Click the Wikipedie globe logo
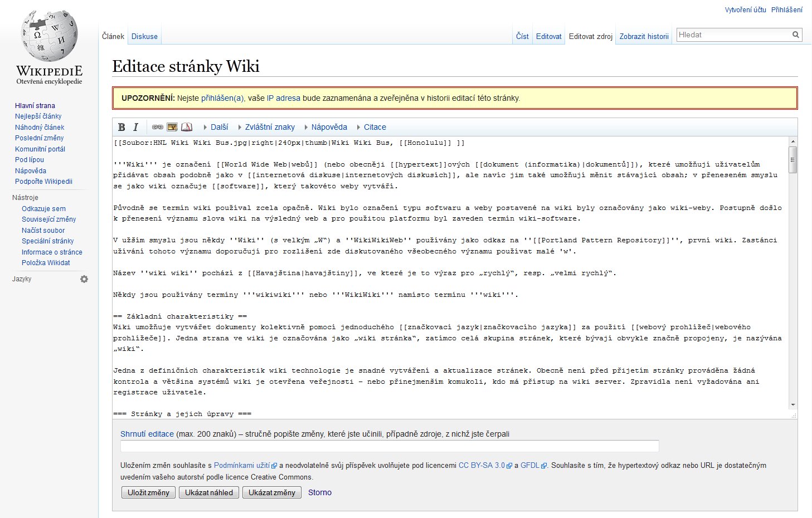Viewport: 812px width, 518px height. [x=49, y=48]
